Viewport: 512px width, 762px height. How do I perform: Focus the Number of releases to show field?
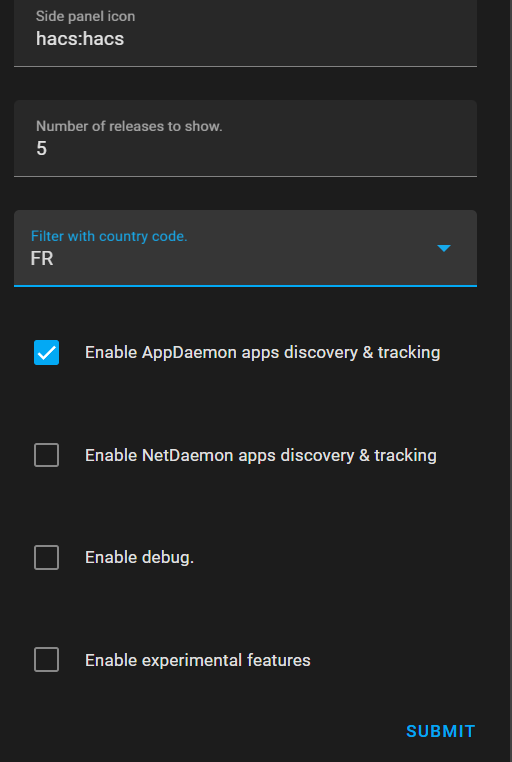(245, 139)
